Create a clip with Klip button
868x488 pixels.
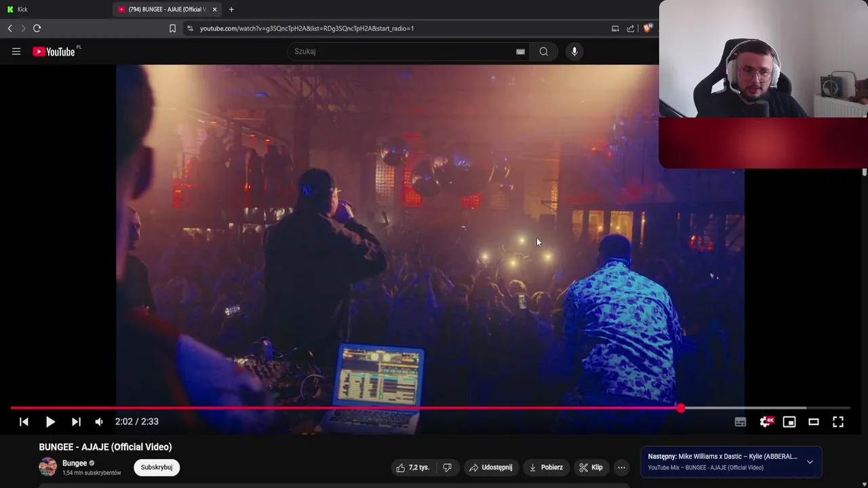click(591, 468)
